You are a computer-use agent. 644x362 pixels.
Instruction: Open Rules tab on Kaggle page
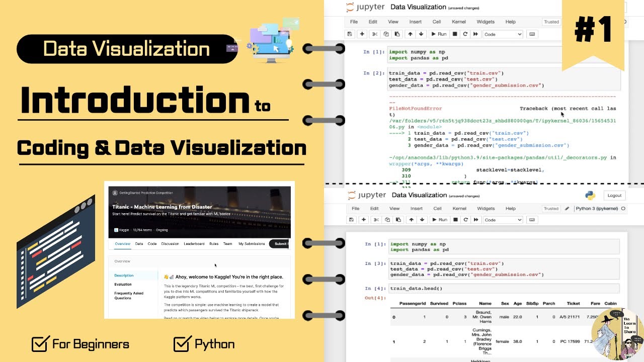click(x=214, y=244)
